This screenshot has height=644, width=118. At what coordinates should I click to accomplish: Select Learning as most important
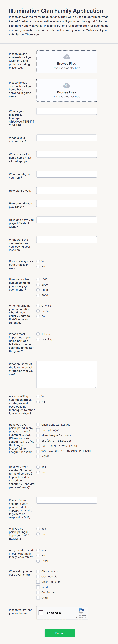(38, 339)
